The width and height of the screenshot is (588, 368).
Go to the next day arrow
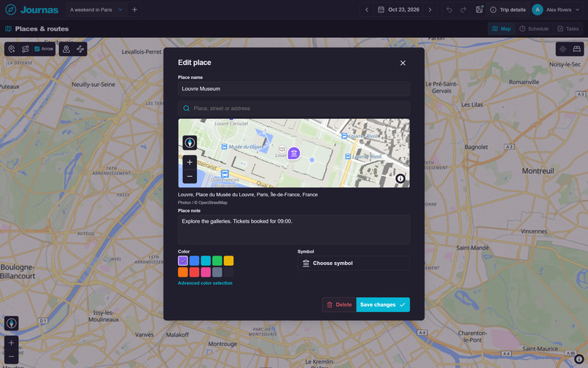tap(430, 9)
